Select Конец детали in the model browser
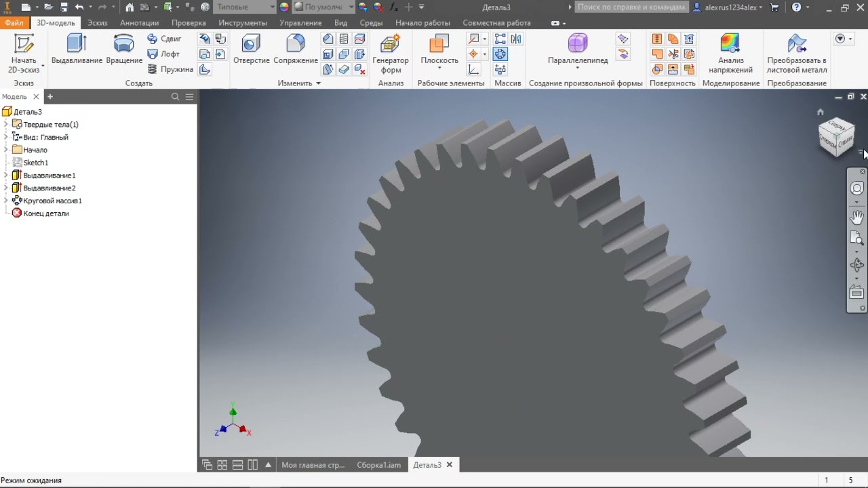Screen dimensions: 868x488 46,213
